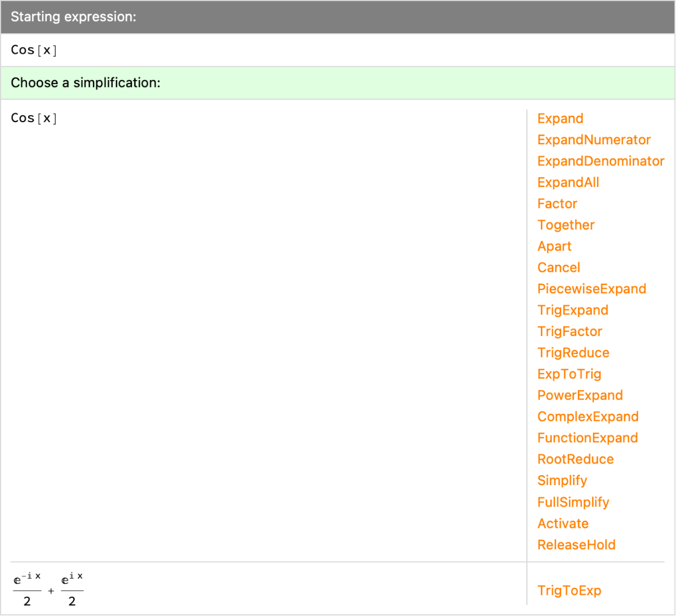The width and height of the screenshot is (676, 616).
Task: Apply the Factor transformation
Action: (557, 204)
